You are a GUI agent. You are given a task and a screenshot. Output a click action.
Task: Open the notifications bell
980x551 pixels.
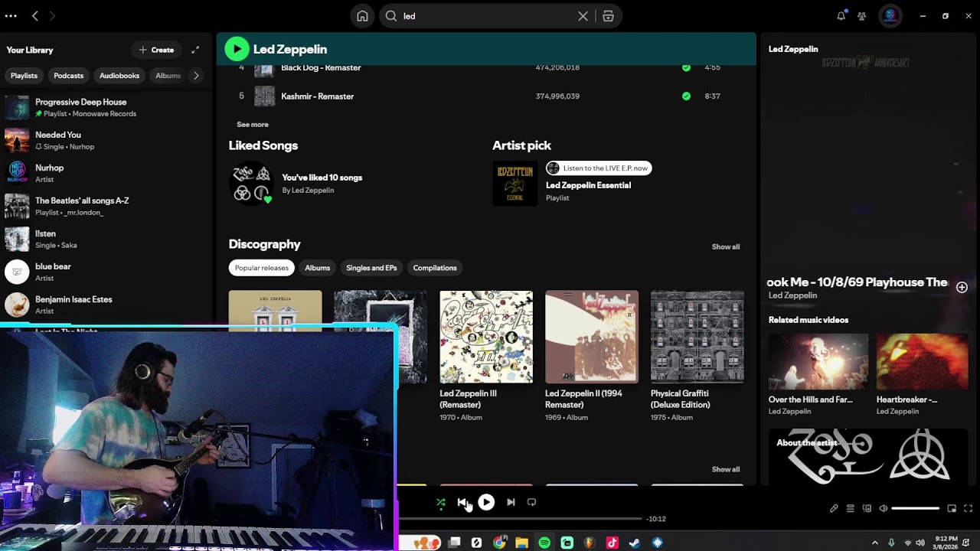coord(841,16)
